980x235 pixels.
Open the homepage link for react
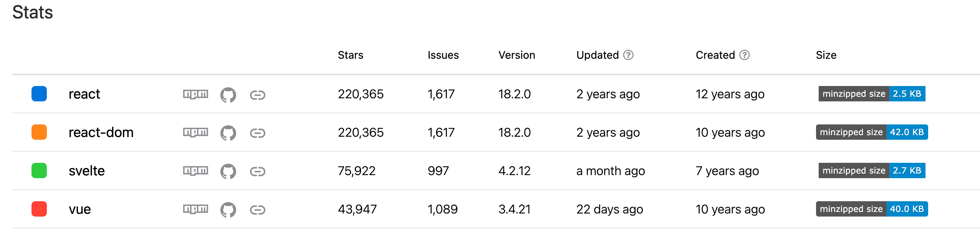point(257,94)
